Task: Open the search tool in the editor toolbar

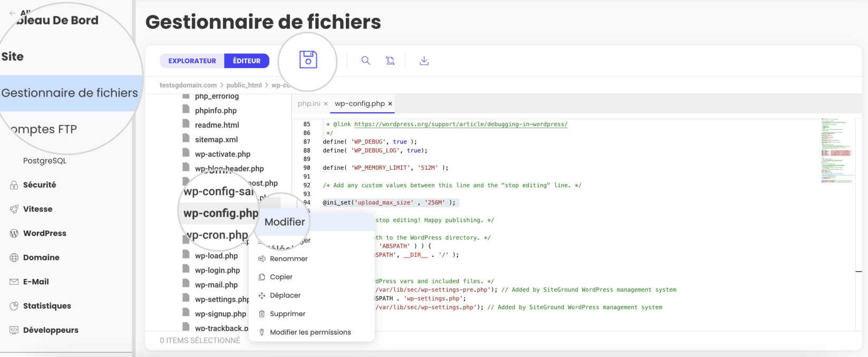Action: coord(365,61)
